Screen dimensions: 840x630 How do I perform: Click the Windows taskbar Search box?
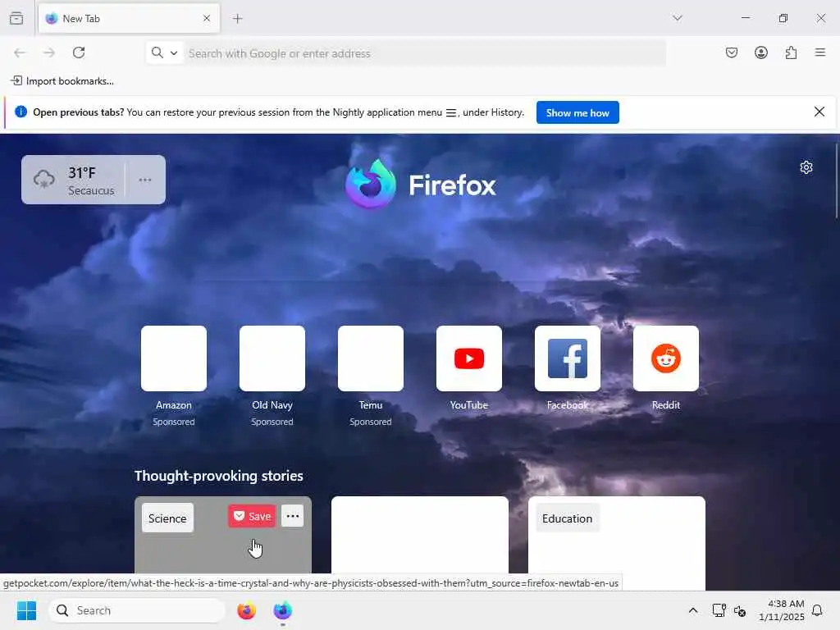(137, 610)
